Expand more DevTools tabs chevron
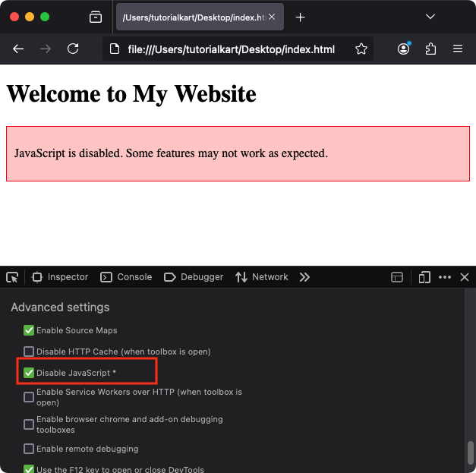The image size is (476, 473). click(304, 277)
